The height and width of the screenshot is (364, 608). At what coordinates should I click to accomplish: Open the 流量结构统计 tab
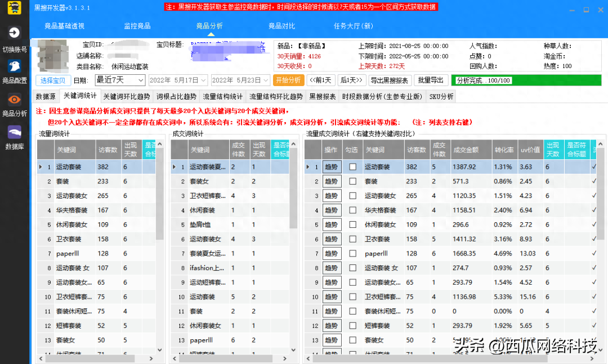[x=222, y=97]
